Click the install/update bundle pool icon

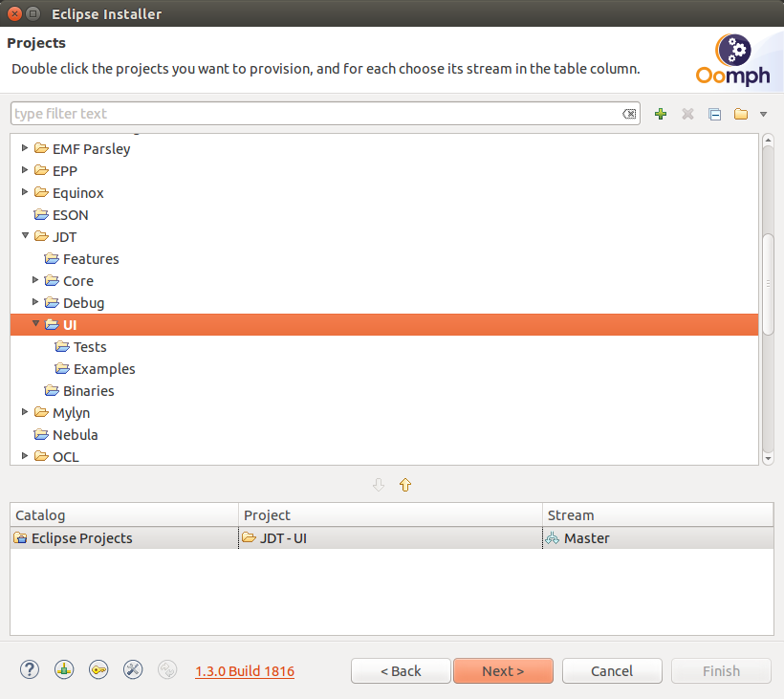[64, 669]
